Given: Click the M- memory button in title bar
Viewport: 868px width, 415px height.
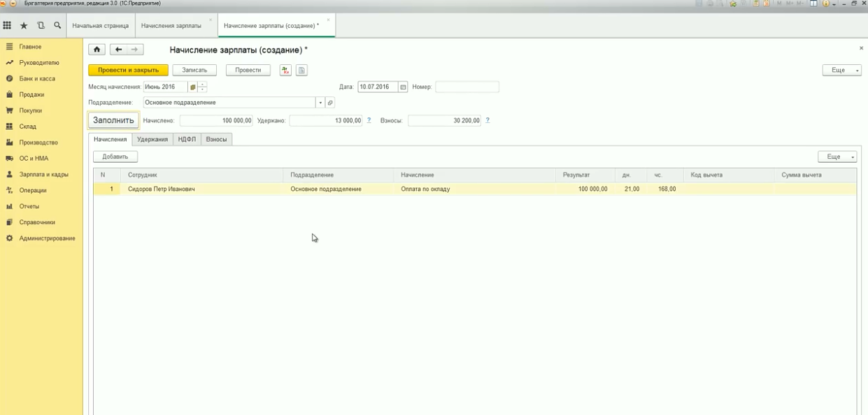Looking at the screenshot, I should click(x=800, y=3).
